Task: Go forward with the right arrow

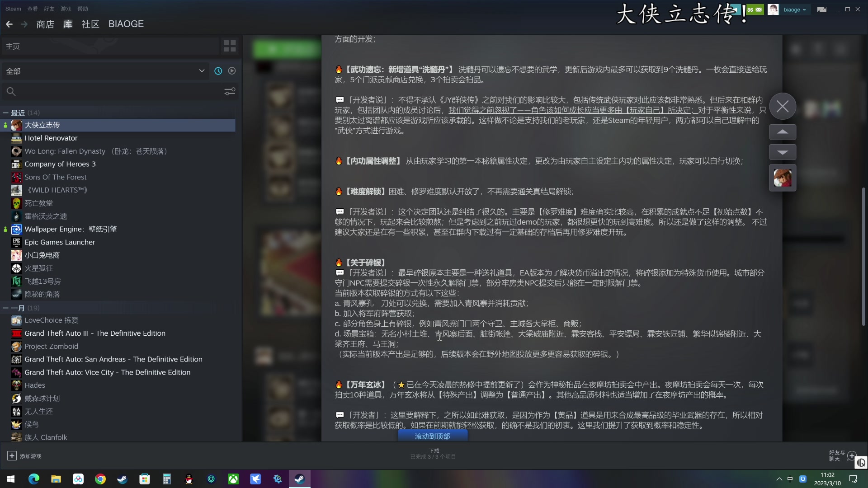Action: pos(24,24)
